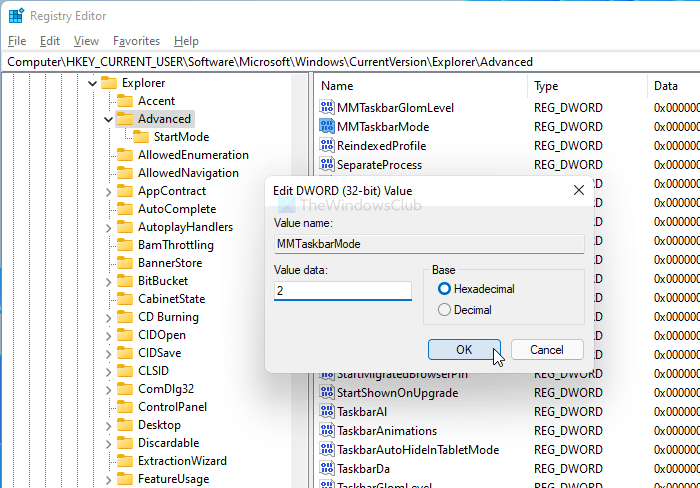Click the CabinetState folder icon
Viewport: 700px width, 488px height.
[125, 299]
